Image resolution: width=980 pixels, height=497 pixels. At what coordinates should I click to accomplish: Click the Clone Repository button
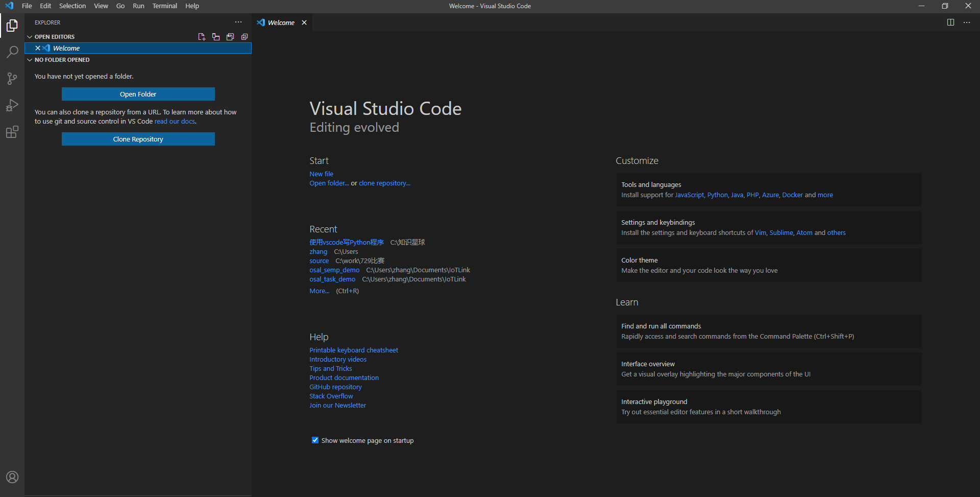pyautogui.click(x=138, y=139)
